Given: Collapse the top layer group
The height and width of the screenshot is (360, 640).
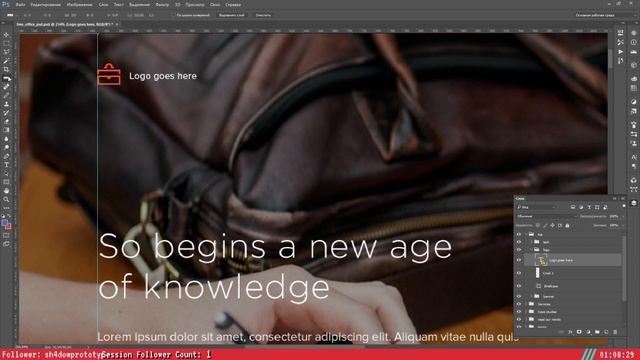Looking at the screenshot, I should tap(526, 234).
